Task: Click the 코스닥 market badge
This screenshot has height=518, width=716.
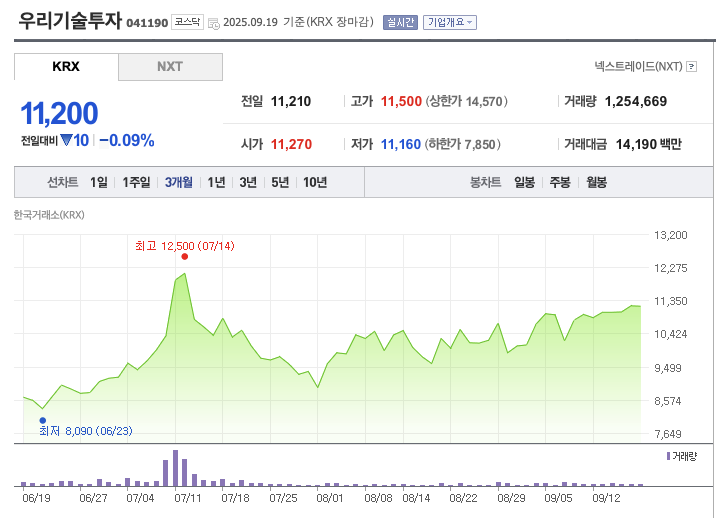Action: pyautogui.click(x=187, y=21)
